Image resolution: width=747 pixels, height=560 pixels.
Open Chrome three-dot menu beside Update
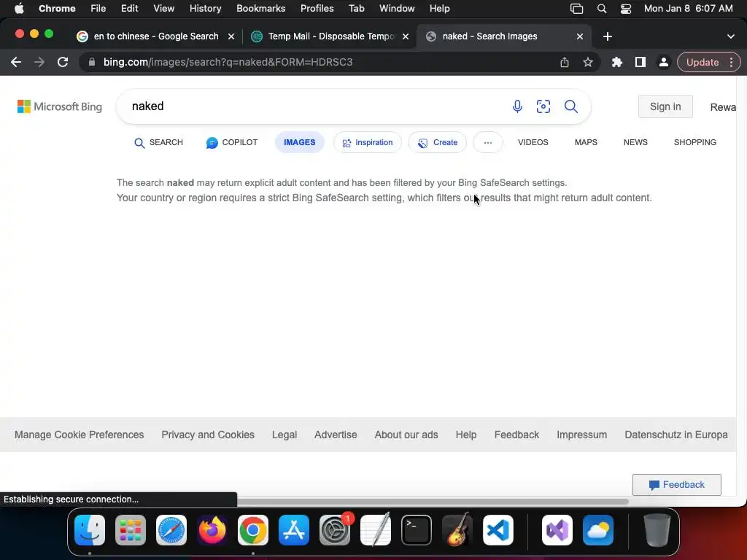click(731, 63)
